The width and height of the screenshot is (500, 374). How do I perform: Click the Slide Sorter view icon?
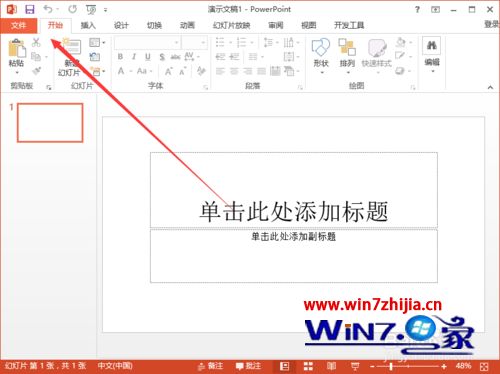click(x=308, y=366)
